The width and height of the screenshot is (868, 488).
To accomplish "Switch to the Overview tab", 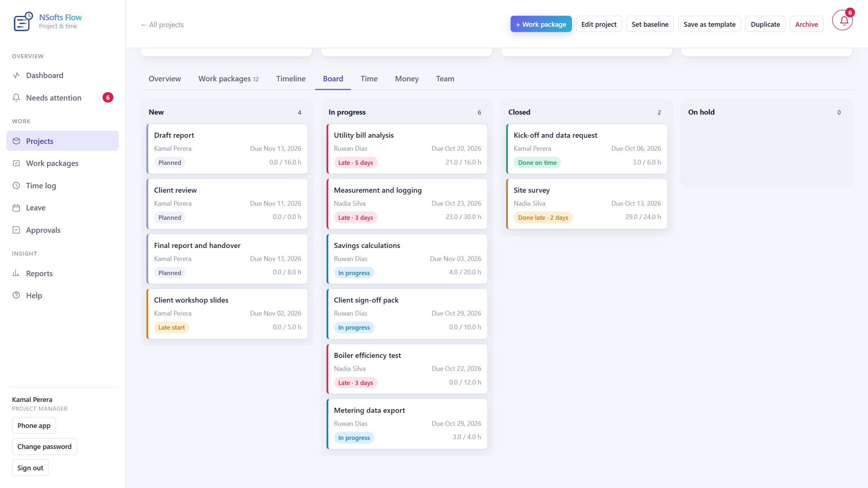I will (165, 79).
